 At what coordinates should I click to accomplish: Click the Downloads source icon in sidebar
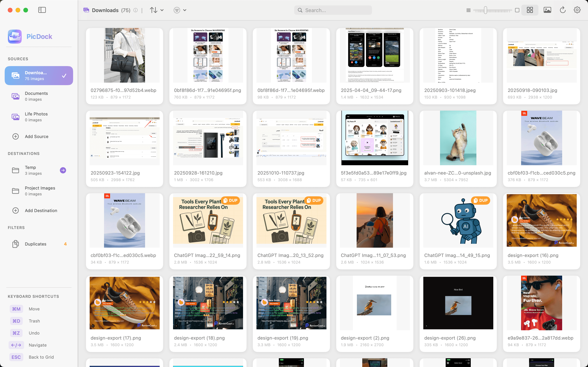coord(16,75)
